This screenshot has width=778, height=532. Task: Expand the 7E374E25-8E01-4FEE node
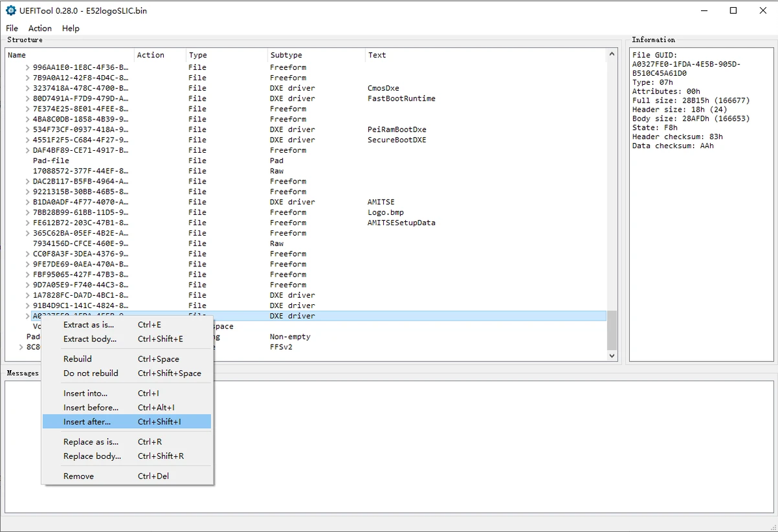(27, 109)
